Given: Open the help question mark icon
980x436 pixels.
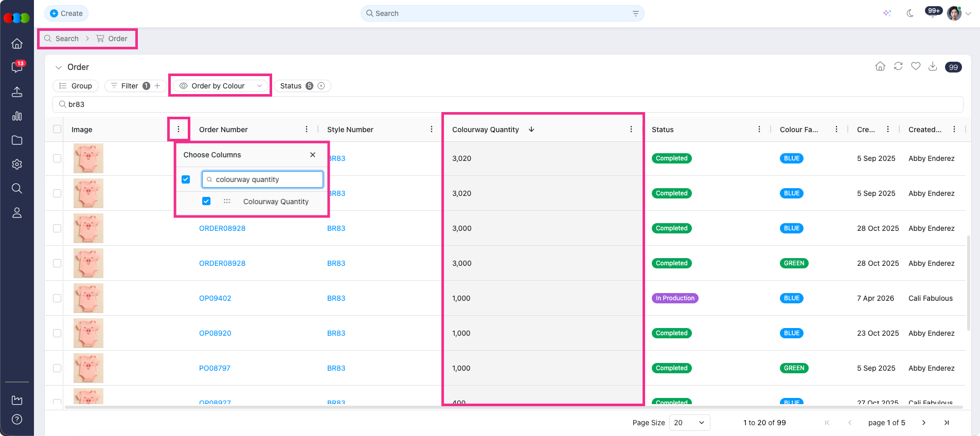Looking at the screenshot, I should tap(17, 419).
